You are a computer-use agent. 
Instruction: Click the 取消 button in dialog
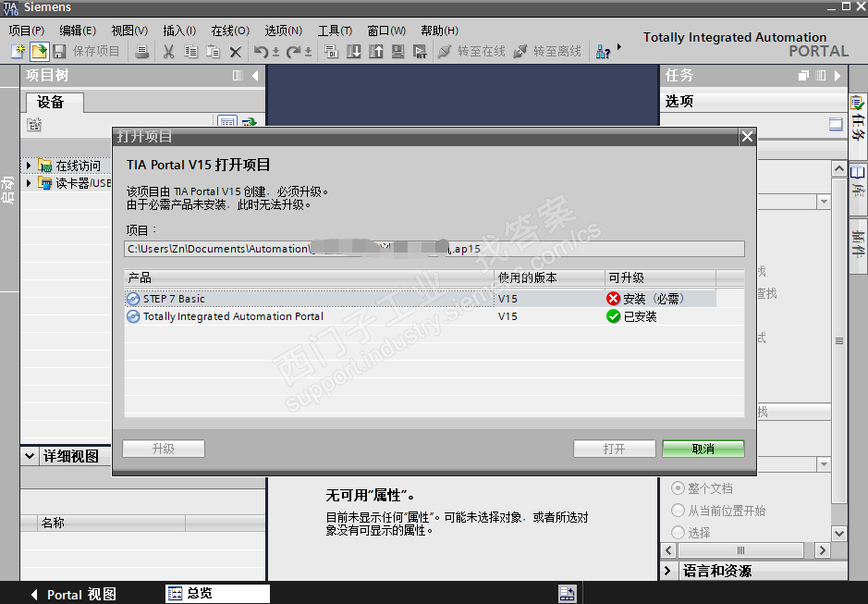pos(703,449)
